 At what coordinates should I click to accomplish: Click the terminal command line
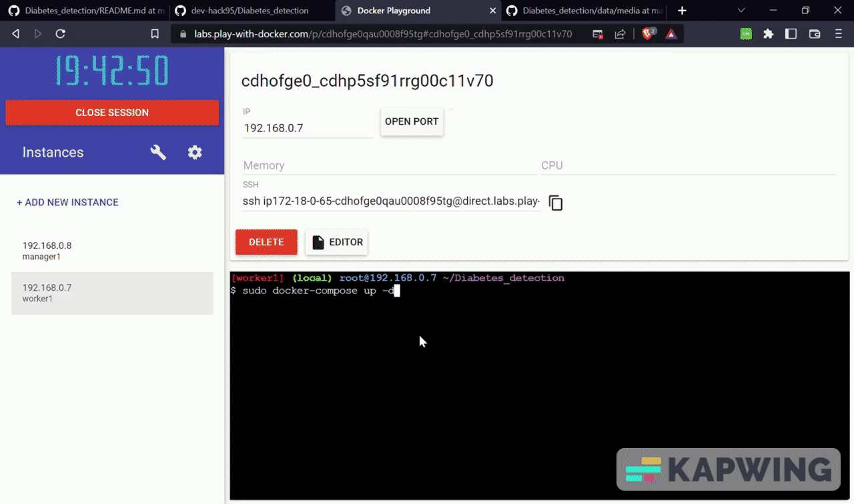(x=314, y=291)
